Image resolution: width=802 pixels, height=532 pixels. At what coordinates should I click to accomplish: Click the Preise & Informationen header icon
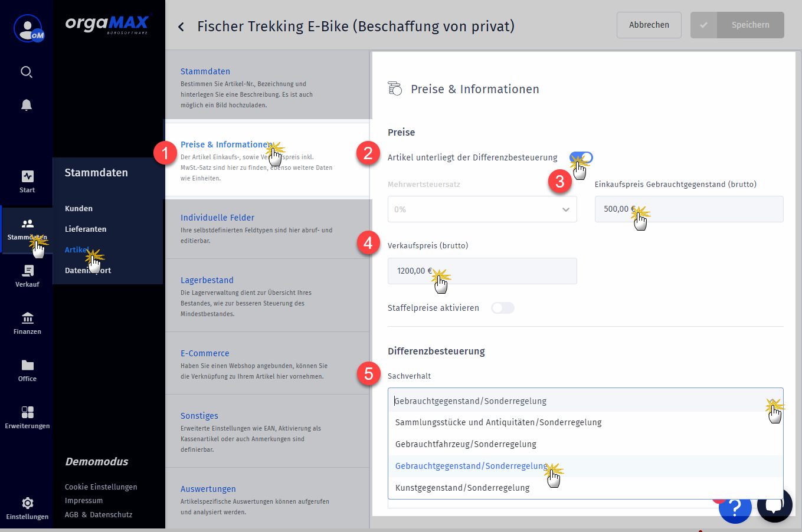[x=395, y=89]
